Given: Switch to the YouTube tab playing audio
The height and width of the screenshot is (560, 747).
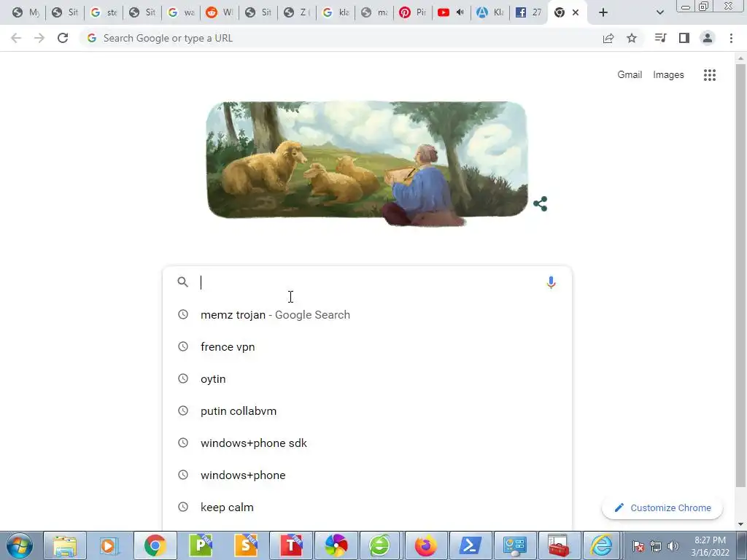Looking at the screenshot, I should tap(452, 12).
